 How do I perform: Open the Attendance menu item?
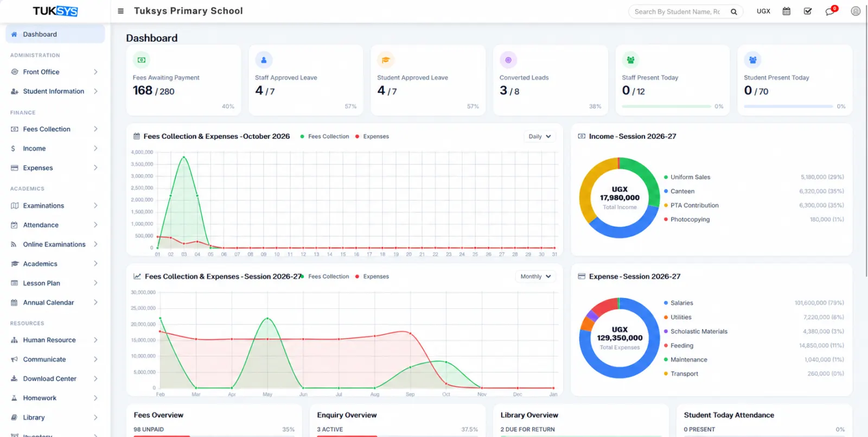pyautogui.click(x=55, y=225)
